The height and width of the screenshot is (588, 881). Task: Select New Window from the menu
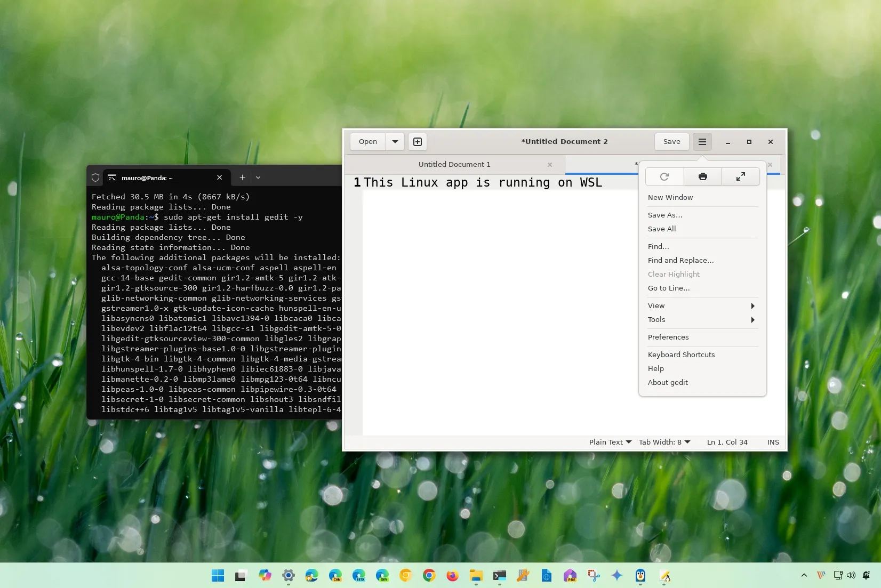coord(702,197)
